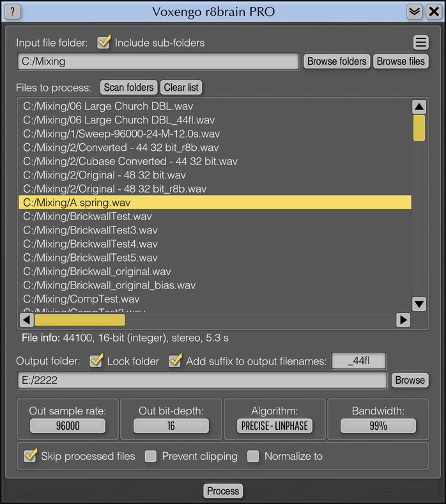
Task: Select Original - 48 32 bit_r8b.wav row
Action: pyautogui.click(x=215, y=189)
